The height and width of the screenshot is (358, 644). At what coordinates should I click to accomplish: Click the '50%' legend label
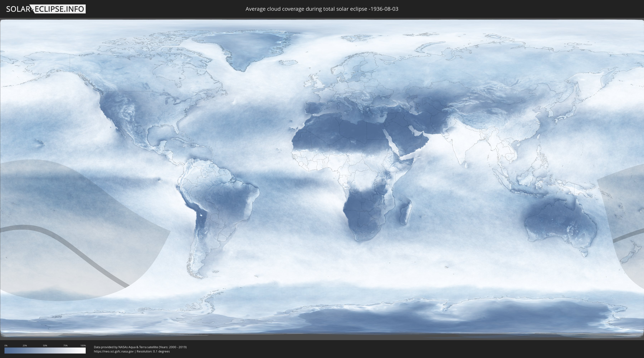[45, 345]
